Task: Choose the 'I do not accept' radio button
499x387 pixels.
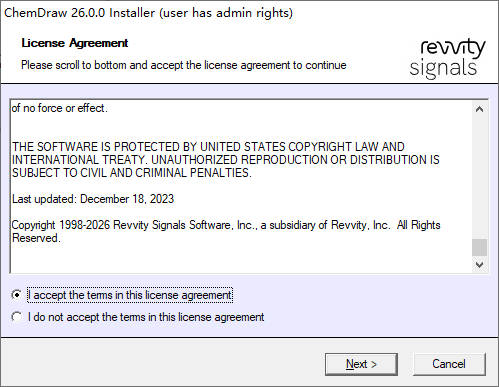Action: 16,317
